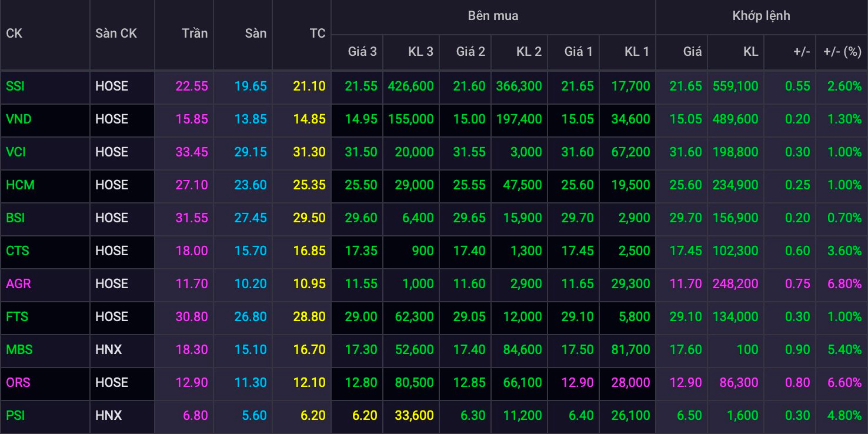Select SSI matched volume 559,100

tap(736, 86)
